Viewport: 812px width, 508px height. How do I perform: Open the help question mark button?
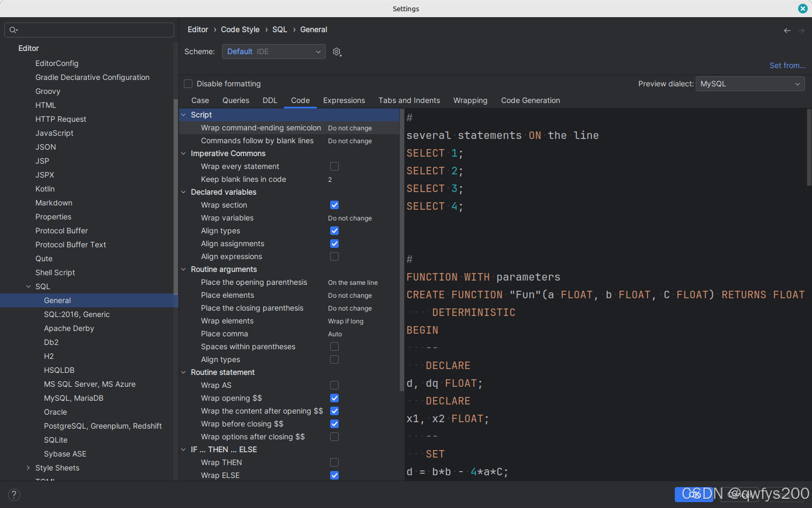coord(14,495)
